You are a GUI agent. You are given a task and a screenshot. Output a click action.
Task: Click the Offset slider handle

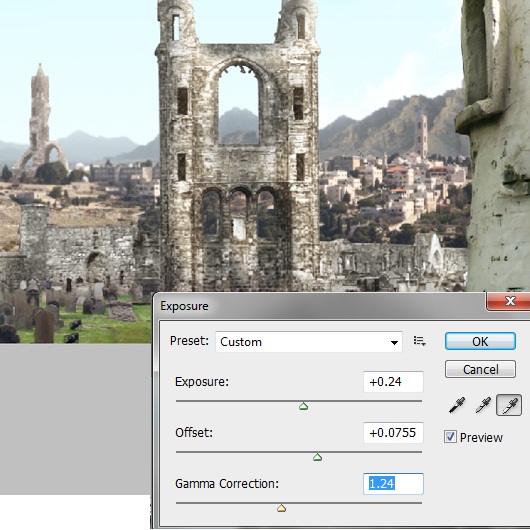[x=317, y=457]
